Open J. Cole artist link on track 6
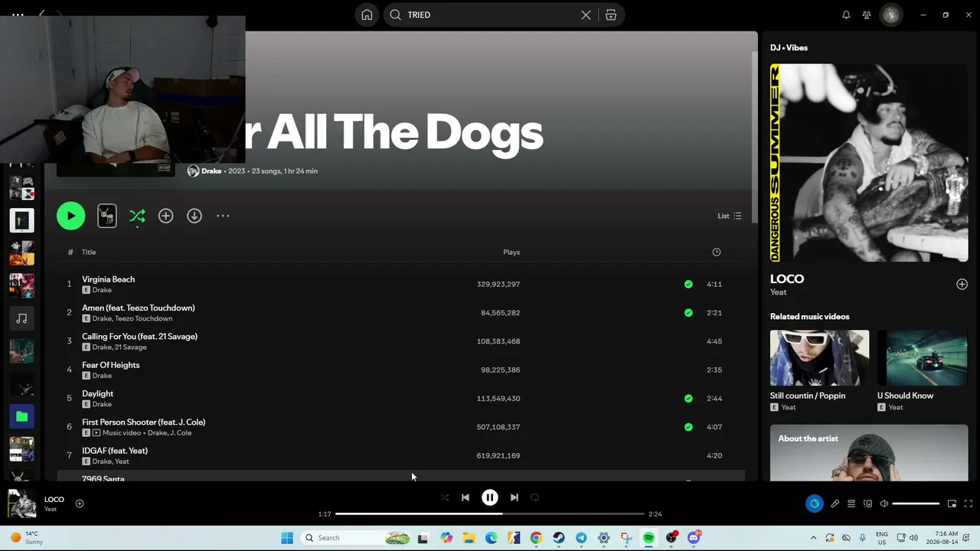 181,433
